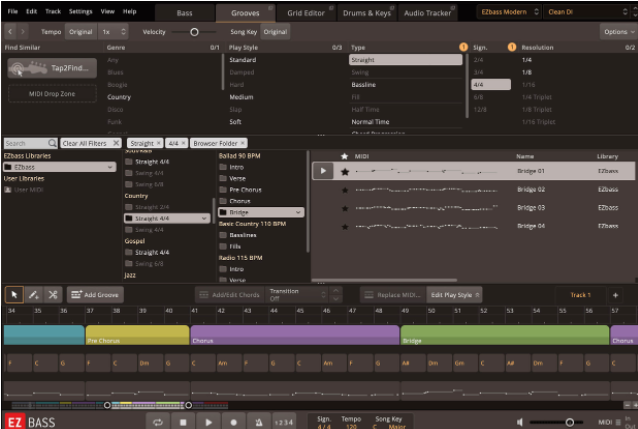Click the Add Groove button
Viewport: 638px width, 429px height.
pyautogui.click(x=95, y=295)
